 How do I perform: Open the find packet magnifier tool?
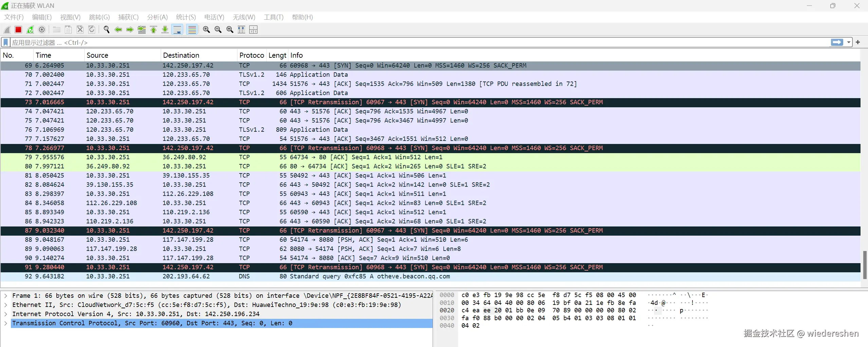[107, 30]
